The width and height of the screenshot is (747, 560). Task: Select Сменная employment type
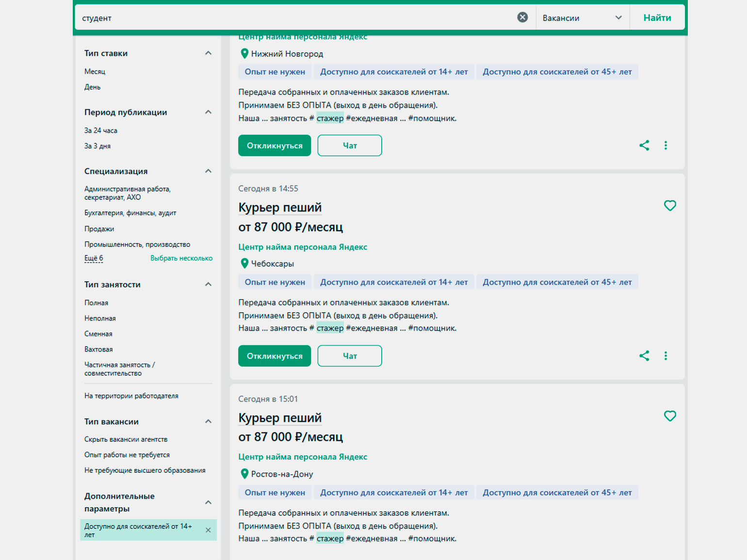coord(98,334)
